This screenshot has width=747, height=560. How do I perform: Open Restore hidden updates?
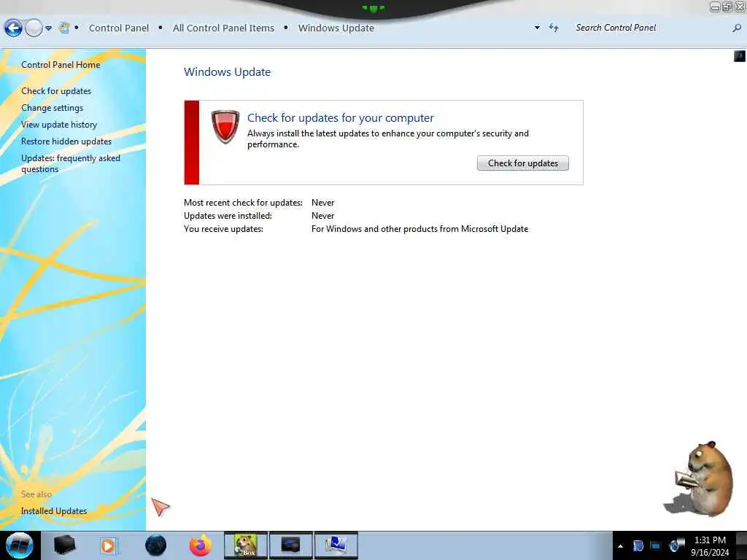point(66,141)
